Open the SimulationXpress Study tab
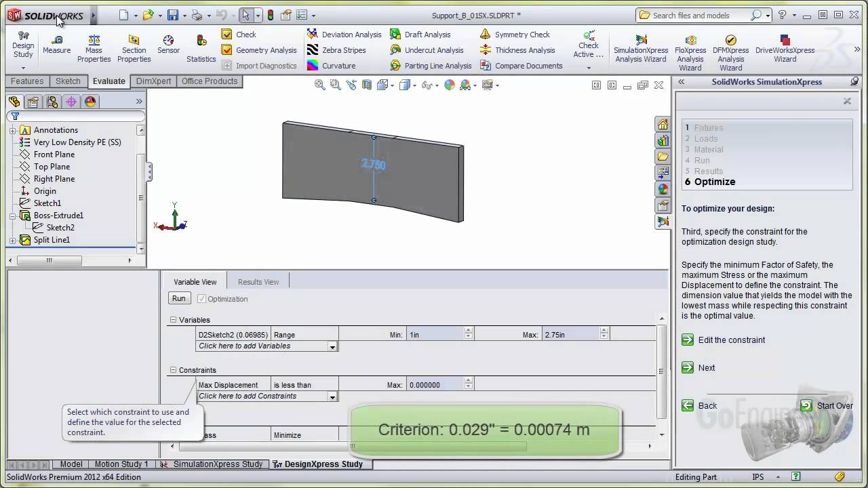 coord(212,464)
